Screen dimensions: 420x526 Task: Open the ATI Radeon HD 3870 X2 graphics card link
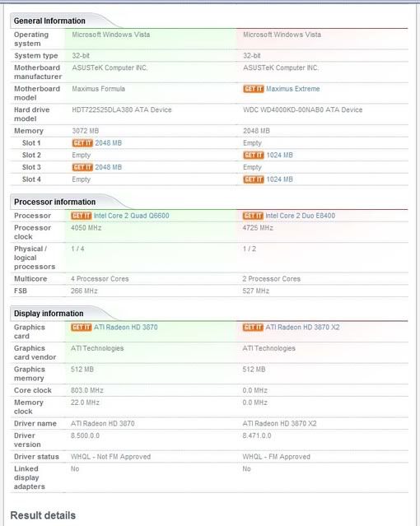[302, 327]
